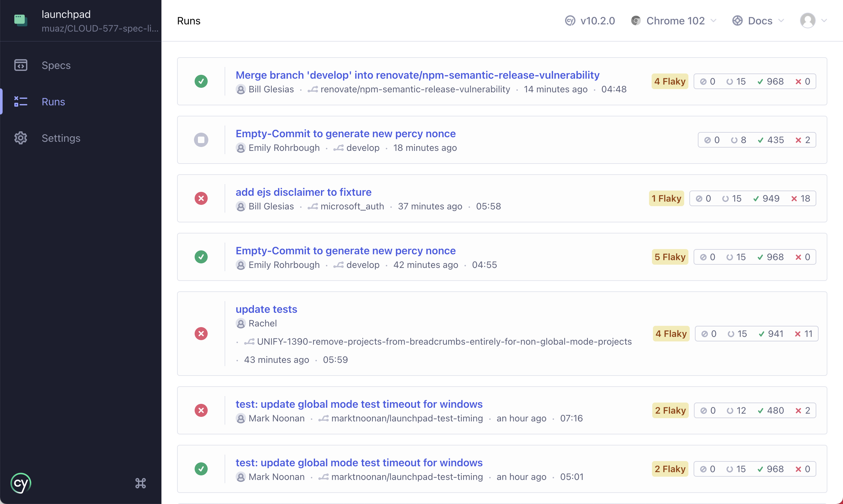Click red failed icon on update tests run
The image size is (843, 504).
coord(201,334)
